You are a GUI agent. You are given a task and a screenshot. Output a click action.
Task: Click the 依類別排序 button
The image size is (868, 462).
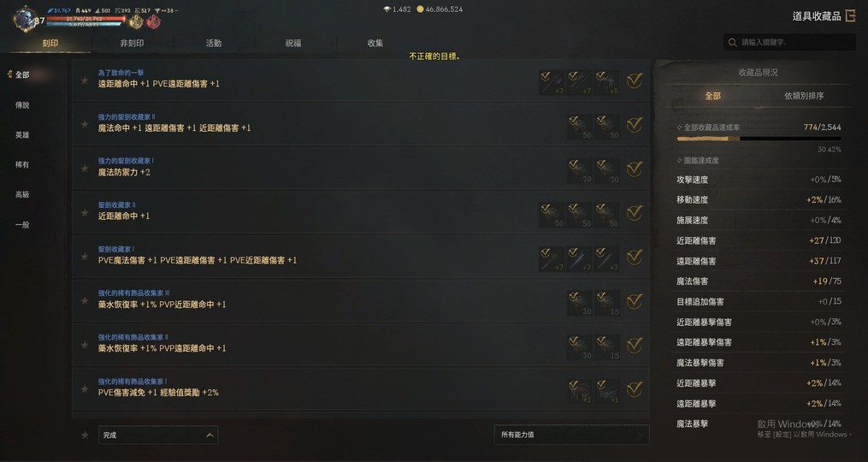pyautogui.click(x=804, y=96)
